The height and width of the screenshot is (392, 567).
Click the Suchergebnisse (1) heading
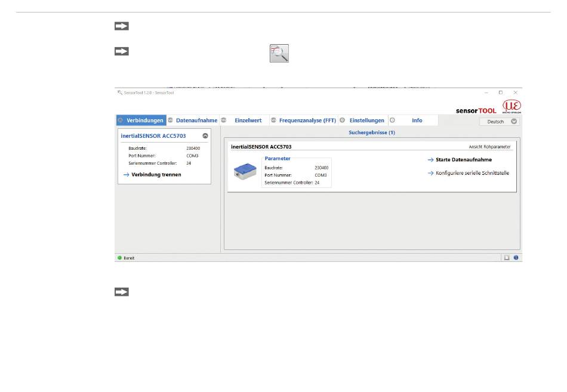point(372,132)
